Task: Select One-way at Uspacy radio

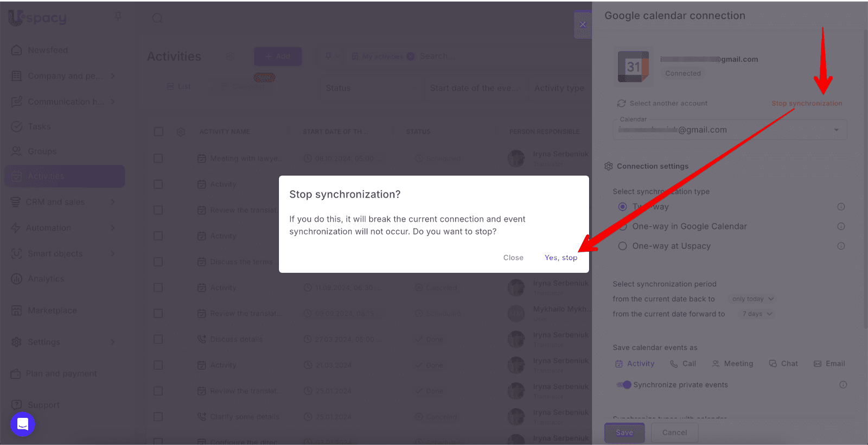Action: pyautogui.click(x=622, y=246)
